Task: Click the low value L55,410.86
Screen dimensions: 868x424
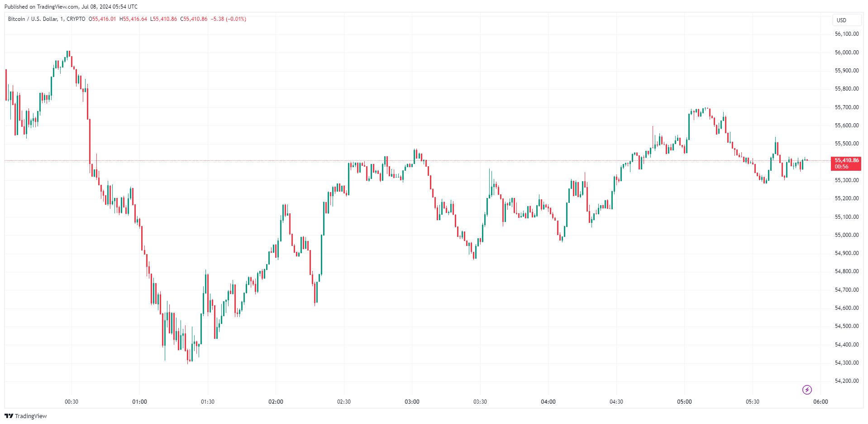Action: point(164,19)
